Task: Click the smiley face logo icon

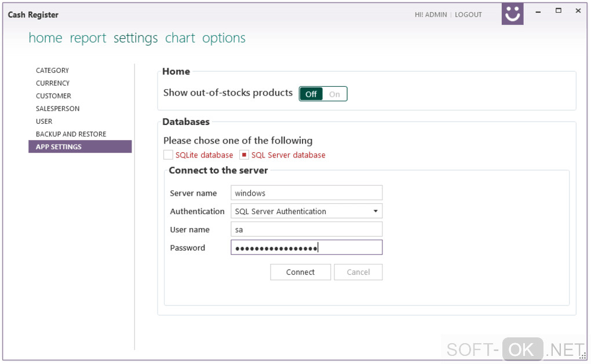Action: [512, 14]
